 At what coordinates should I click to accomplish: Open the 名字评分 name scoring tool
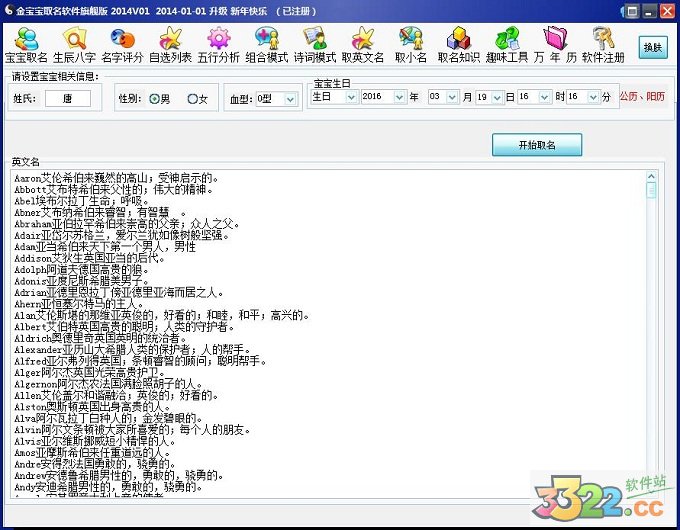point(122,45)
